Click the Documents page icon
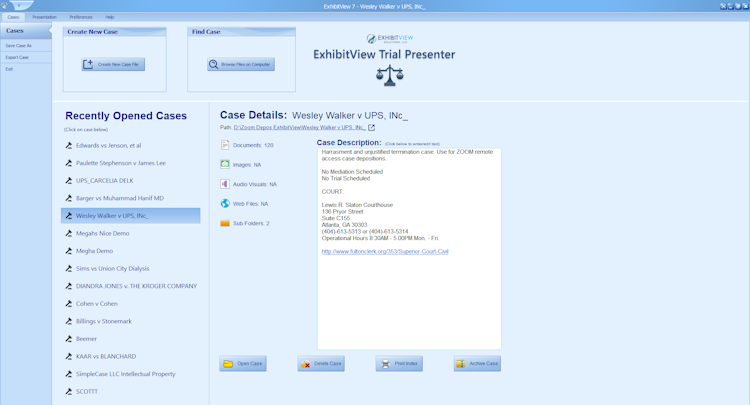 click(225, 145)
